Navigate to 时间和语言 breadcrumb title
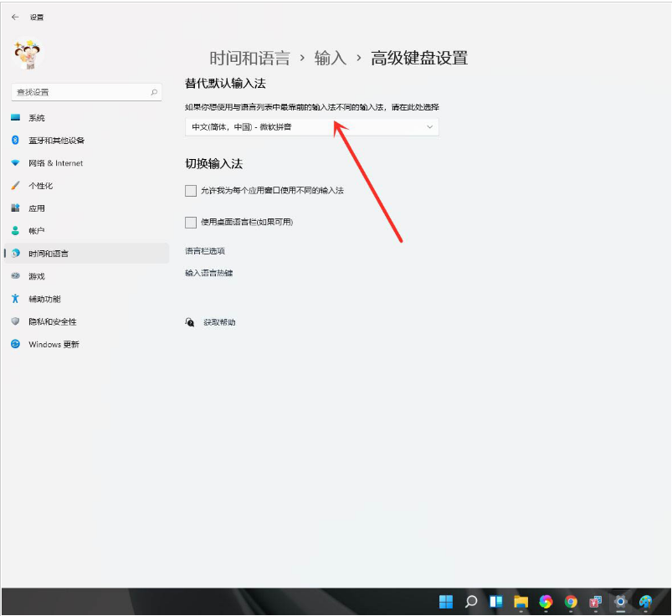Screen dimensions: 672x616 click(x=249, y=58)
